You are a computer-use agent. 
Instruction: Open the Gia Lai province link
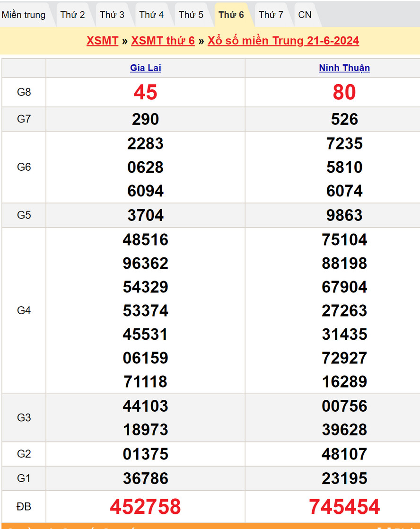pyautogui.click(x=146, y=68)
